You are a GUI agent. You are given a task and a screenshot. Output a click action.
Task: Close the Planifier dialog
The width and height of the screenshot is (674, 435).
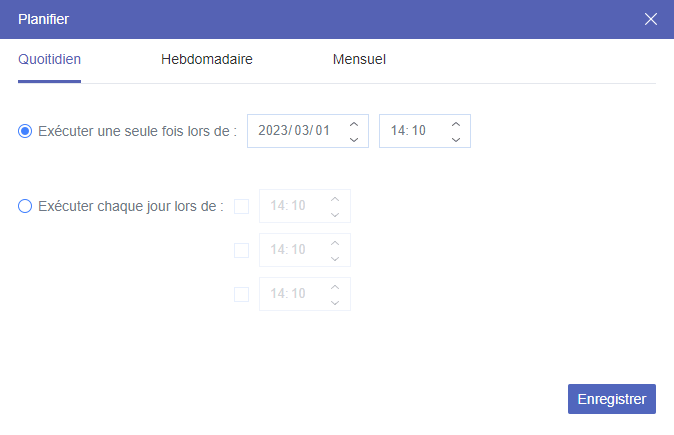coord(651,19)
